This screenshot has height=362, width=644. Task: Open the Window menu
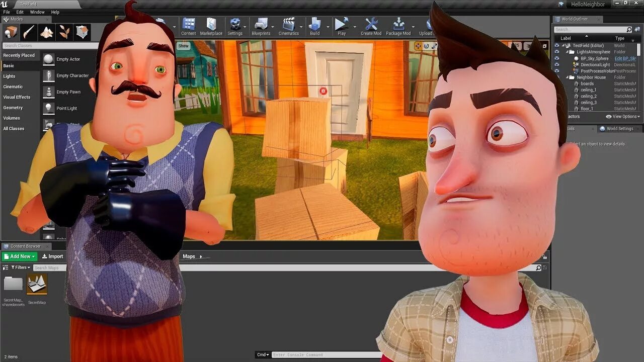click(x=37, y=12)
